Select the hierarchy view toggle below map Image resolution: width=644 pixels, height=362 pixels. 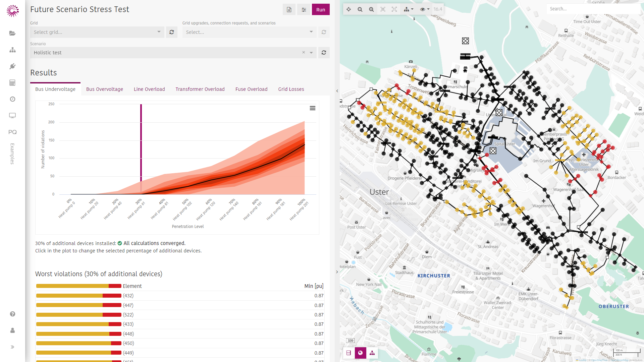(x=372, y=353)
